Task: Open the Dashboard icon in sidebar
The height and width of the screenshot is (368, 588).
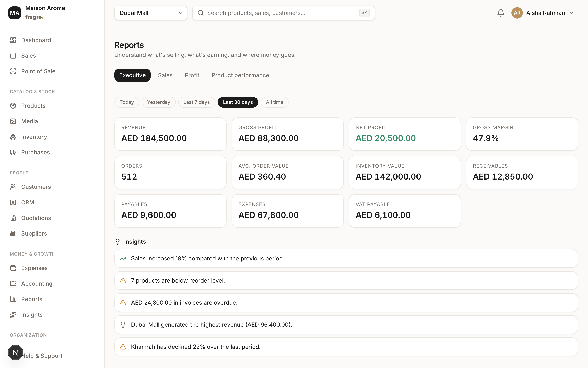Action: tap(13, 40)
